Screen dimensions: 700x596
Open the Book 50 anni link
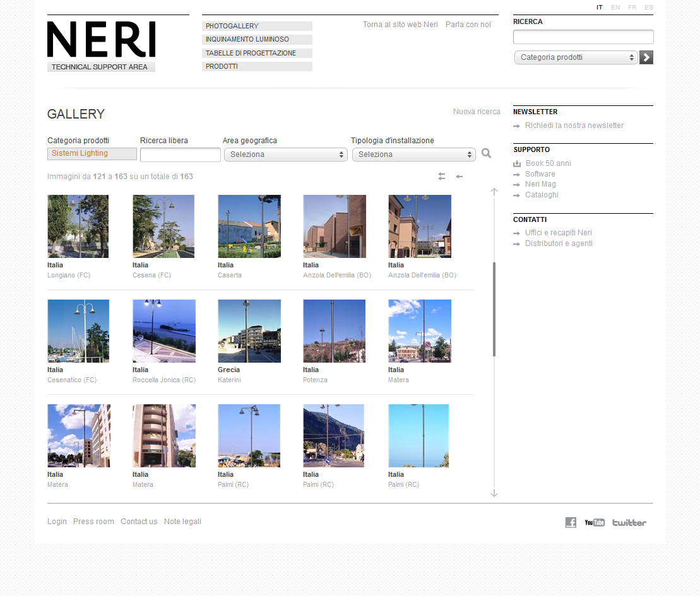click(x=549, y=163)
